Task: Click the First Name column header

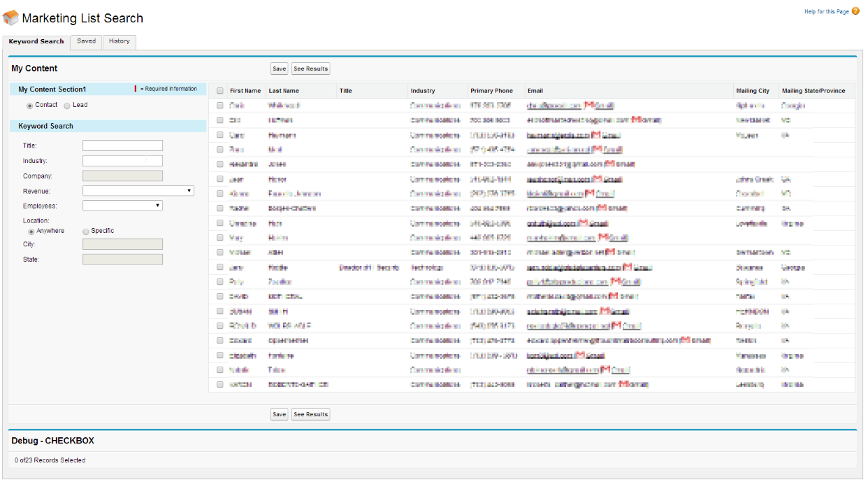Action: pos(245,91)
